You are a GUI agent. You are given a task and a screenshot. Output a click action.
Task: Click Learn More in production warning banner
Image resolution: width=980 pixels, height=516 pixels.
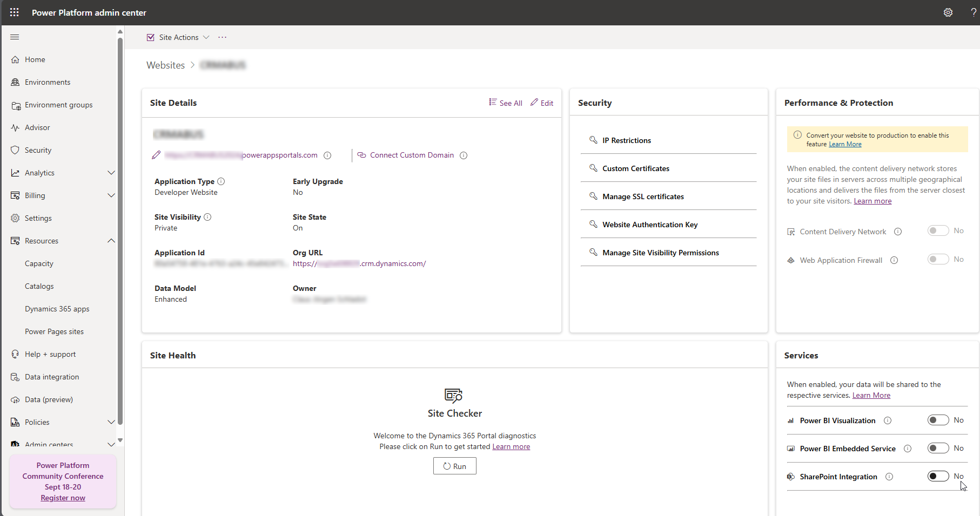845,145
